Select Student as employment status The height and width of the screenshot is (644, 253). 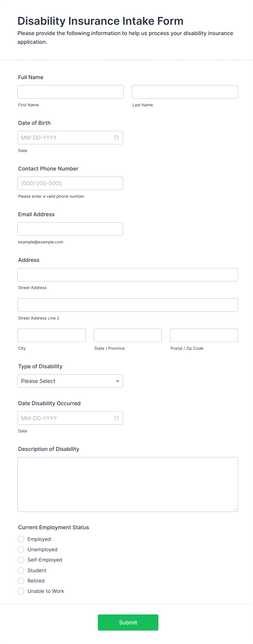pos(21,570)
